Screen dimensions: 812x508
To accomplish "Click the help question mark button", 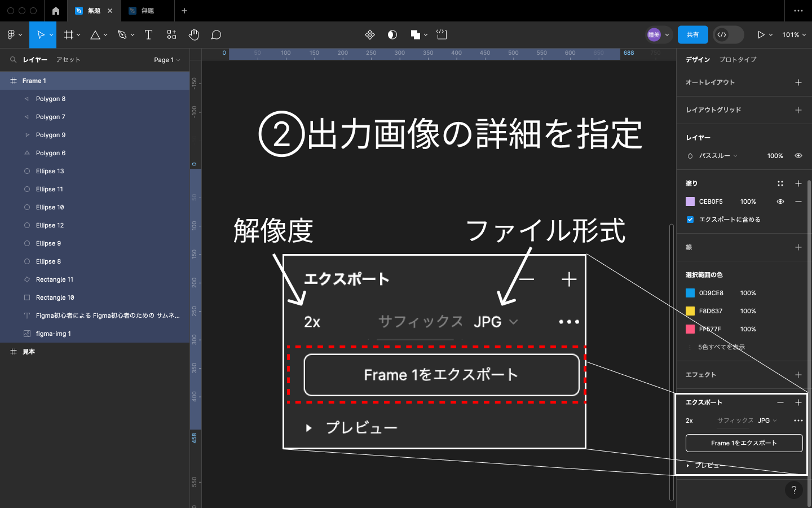I will click(793, 490).
